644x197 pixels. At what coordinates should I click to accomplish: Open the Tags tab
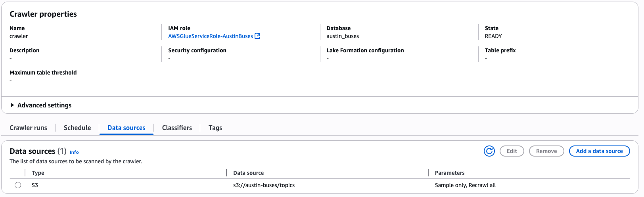point(215,128)
